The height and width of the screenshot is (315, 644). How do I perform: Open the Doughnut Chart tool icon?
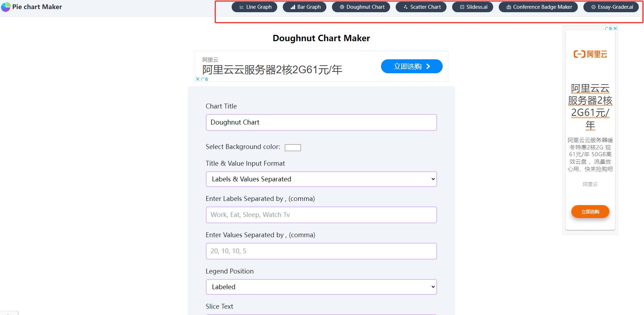click(342, 7)
